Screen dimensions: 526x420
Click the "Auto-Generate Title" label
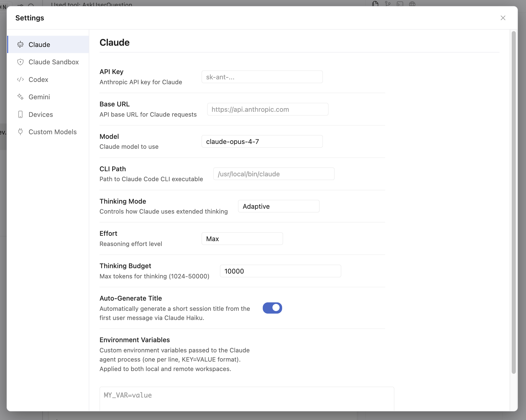131,298
